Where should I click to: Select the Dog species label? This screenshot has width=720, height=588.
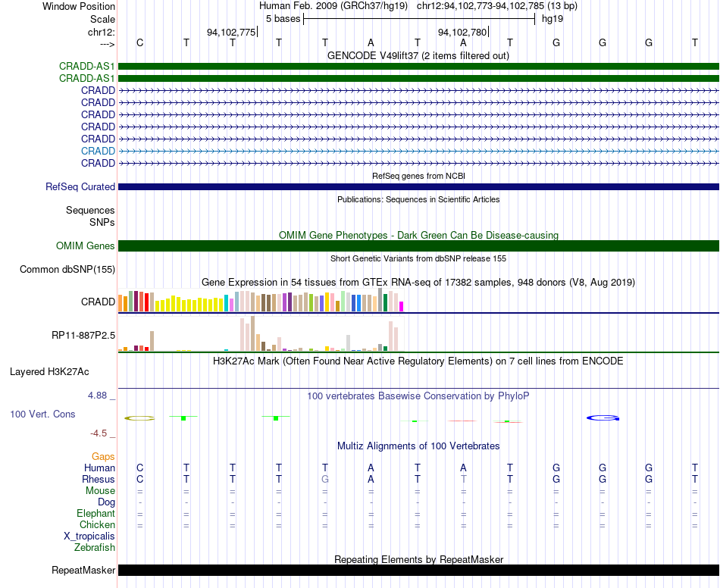(106, 502)
